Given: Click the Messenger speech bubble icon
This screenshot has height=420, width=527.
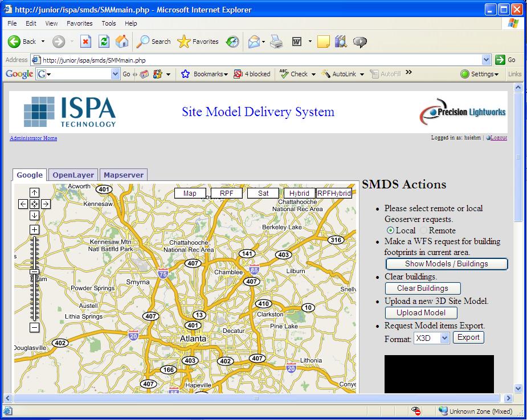Looking at the screenshot, I should pyautogui.click(x=359, y=42).
